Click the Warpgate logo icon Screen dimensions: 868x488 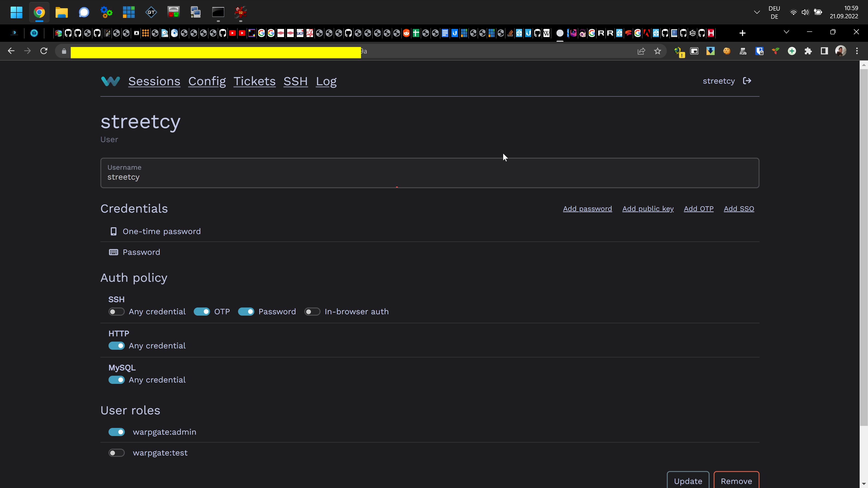(x=110, y=81)
